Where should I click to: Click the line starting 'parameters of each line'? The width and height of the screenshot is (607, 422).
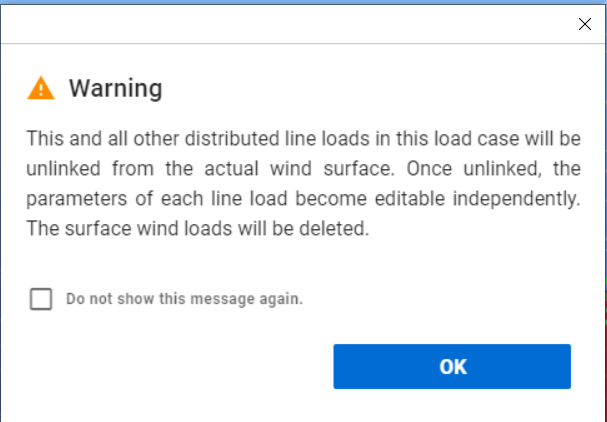click(x=304, y=199)
